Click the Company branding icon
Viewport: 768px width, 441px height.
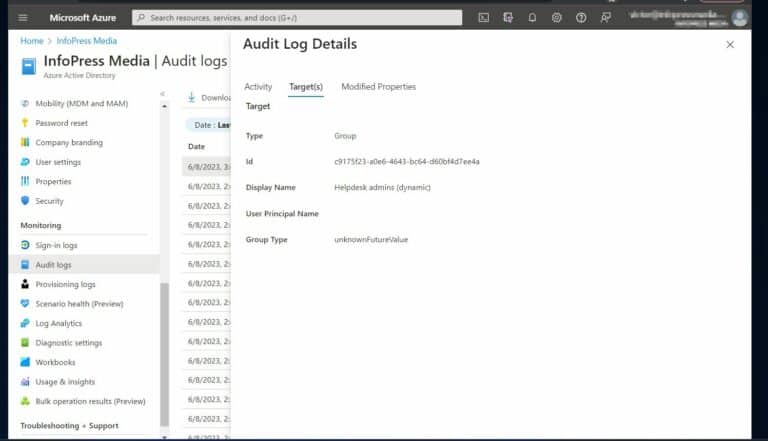pos(25,142)
